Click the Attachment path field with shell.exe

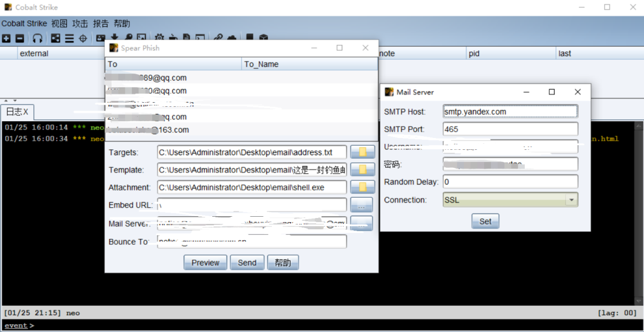click(252, 187)
